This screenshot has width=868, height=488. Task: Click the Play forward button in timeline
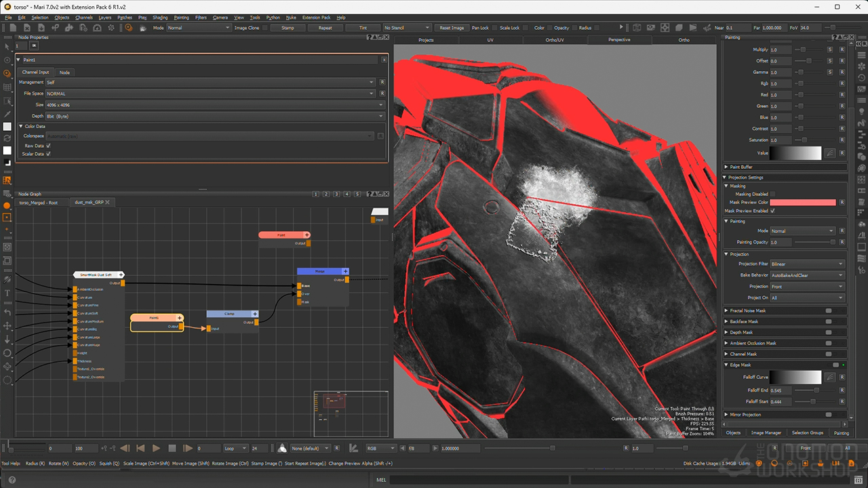pos(156,448)
